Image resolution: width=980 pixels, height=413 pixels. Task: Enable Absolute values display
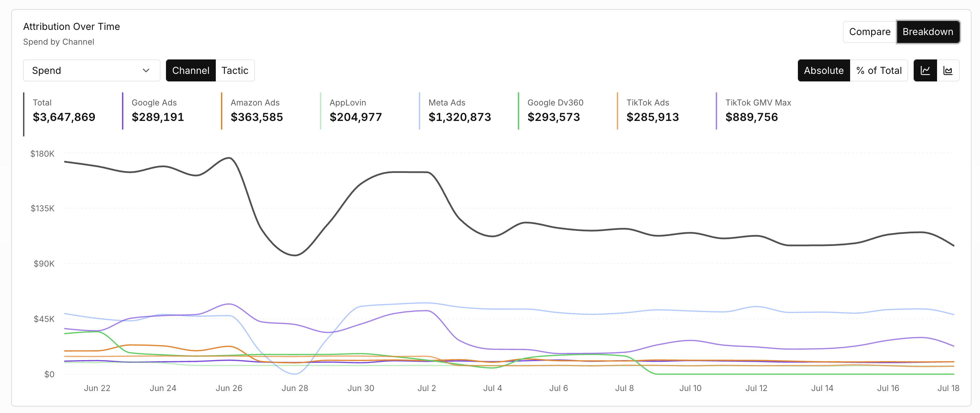pyautogui.click(x=824, y=70)
